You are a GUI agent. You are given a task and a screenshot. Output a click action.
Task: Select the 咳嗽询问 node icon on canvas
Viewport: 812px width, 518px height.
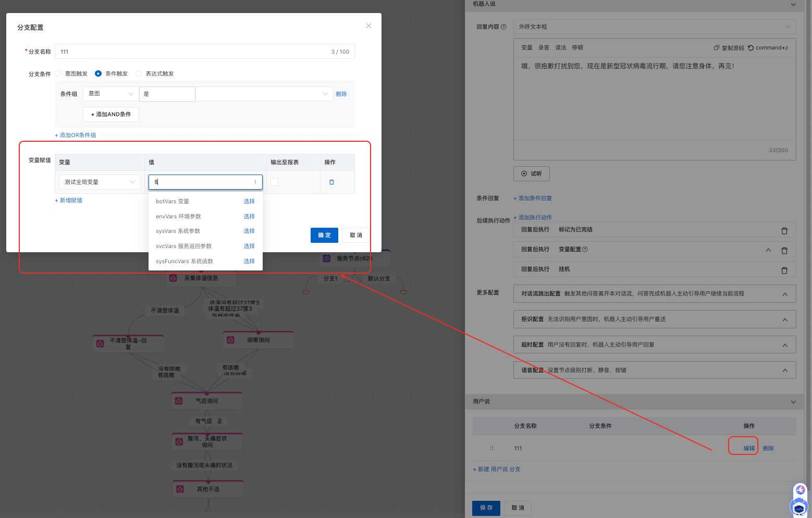pos(230,340)
